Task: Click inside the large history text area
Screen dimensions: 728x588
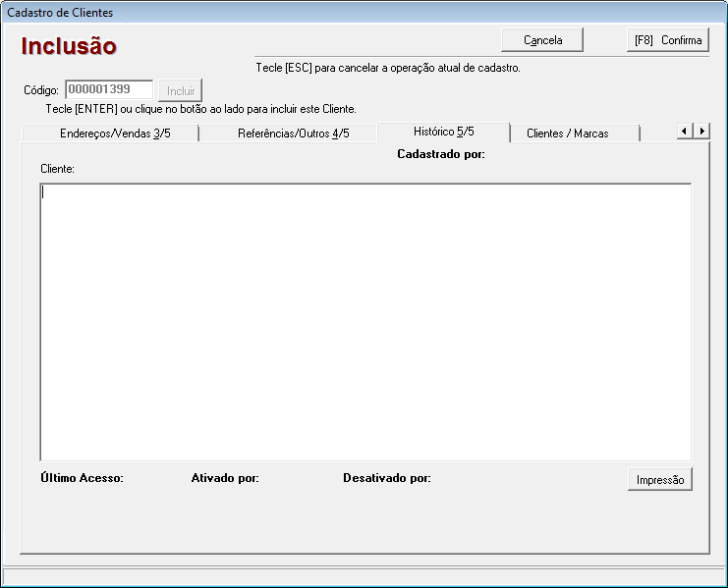Action: [364, 322]
